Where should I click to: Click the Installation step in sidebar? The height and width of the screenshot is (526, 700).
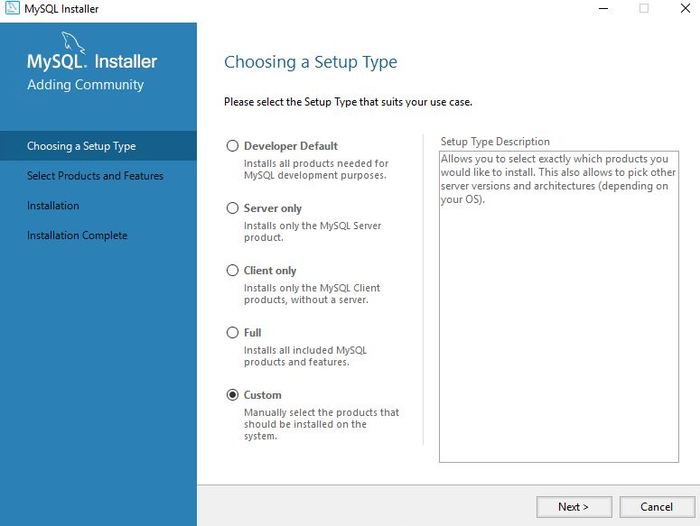point(53,206)
